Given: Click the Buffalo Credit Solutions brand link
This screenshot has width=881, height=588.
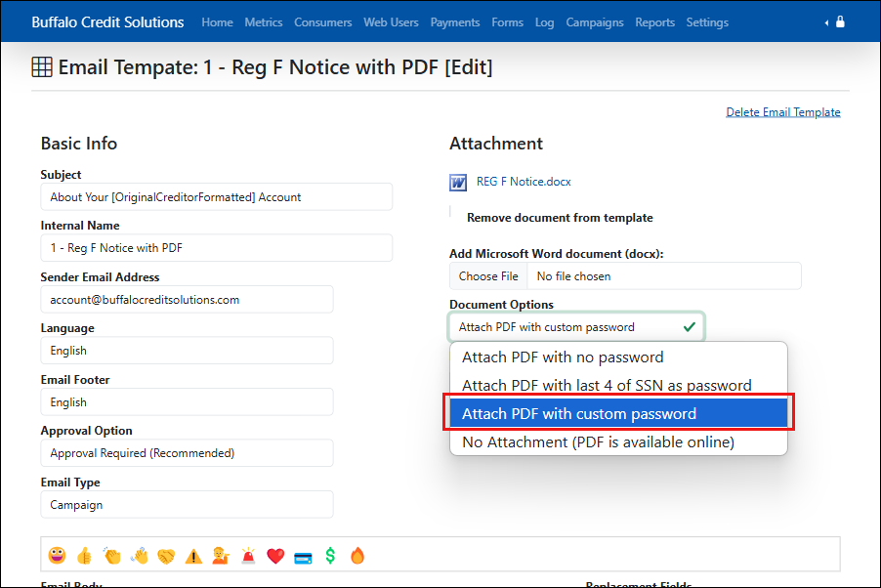Looking at the screenshot, I should click(x=107, y=22).
